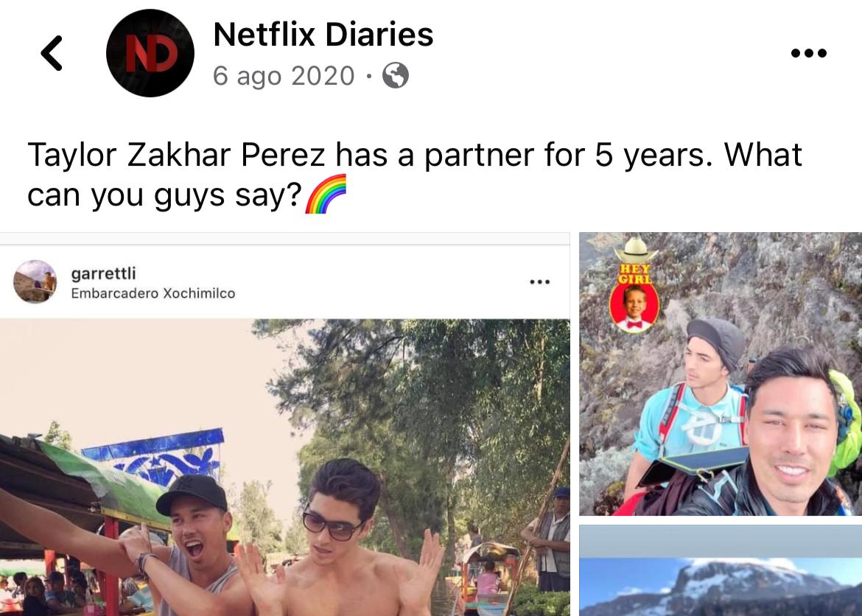This screenshot has height=616, width=862.
Task: Click the public globe privacy icon
Action: [x=395, y=75]
